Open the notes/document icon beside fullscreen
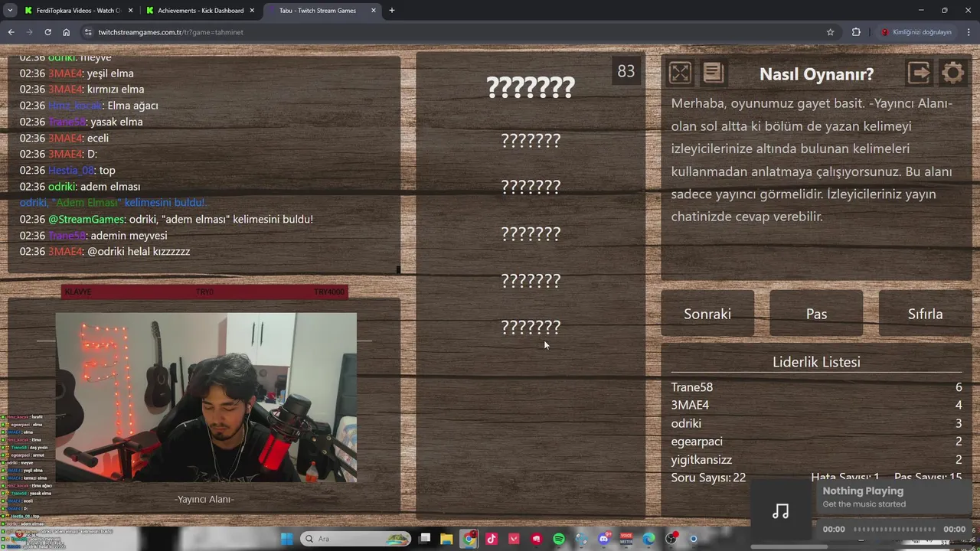Viewport: 980px width, 551px height. point(713,73)
